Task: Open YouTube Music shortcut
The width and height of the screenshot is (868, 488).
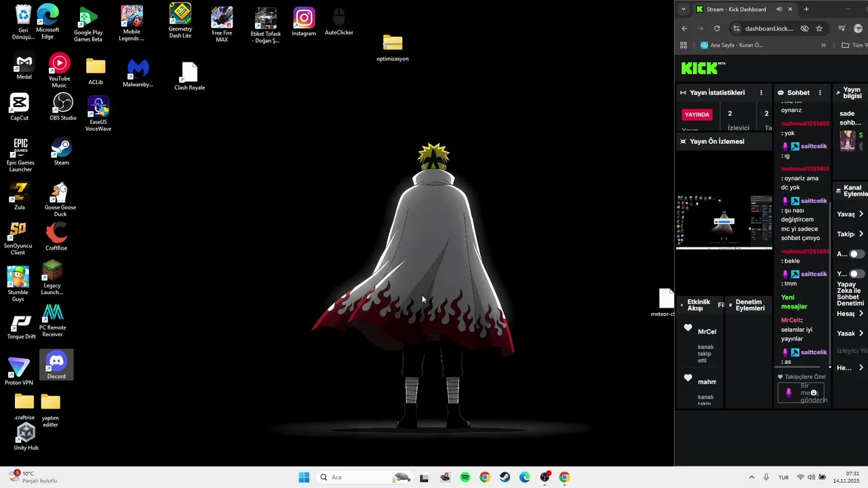Action: (59, 70)
